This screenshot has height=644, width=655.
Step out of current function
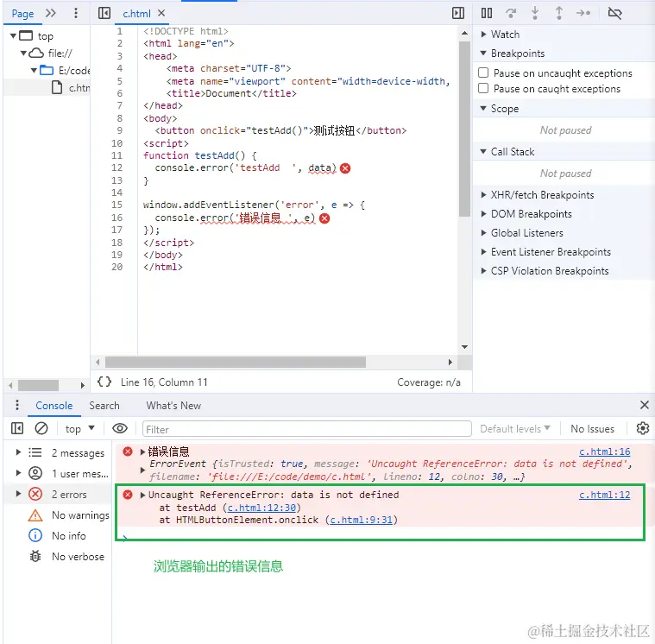click(559, 13)
